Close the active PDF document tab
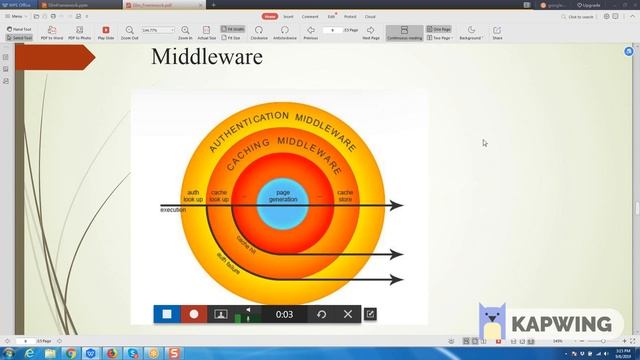The height and width of the screenshot is (360, 640). (201, 5)
